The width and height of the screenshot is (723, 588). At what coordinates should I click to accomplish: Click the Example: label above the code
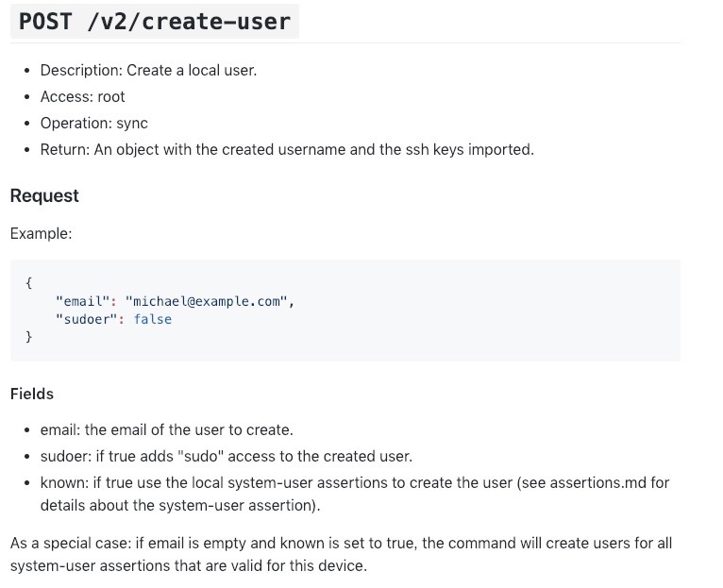pyautogui.click(x=41, y=234)
